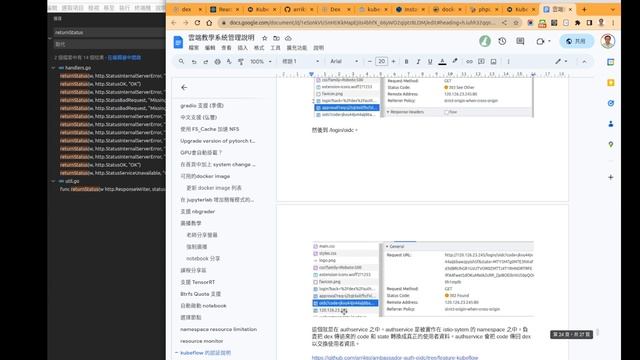The width and height of the screenshot is (640, 360).
Task: Open the Google Docs home icon
Action: (x=178, y=42)
